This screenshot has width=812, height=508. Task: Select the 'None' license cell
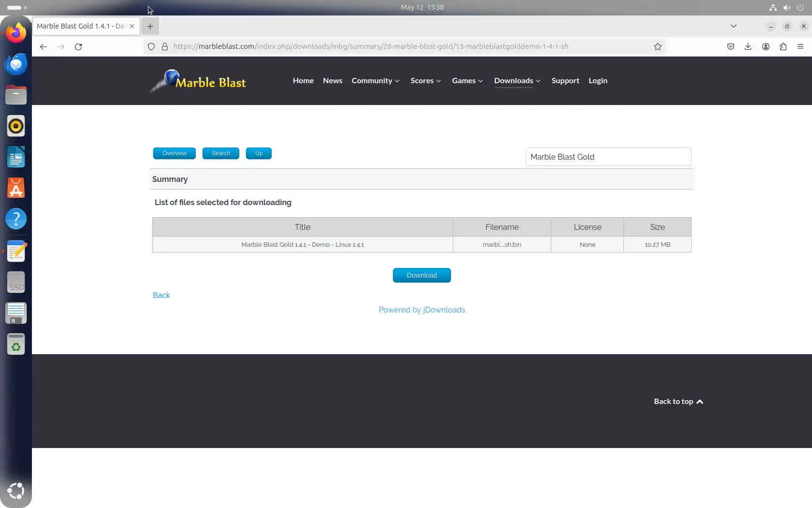587,244
